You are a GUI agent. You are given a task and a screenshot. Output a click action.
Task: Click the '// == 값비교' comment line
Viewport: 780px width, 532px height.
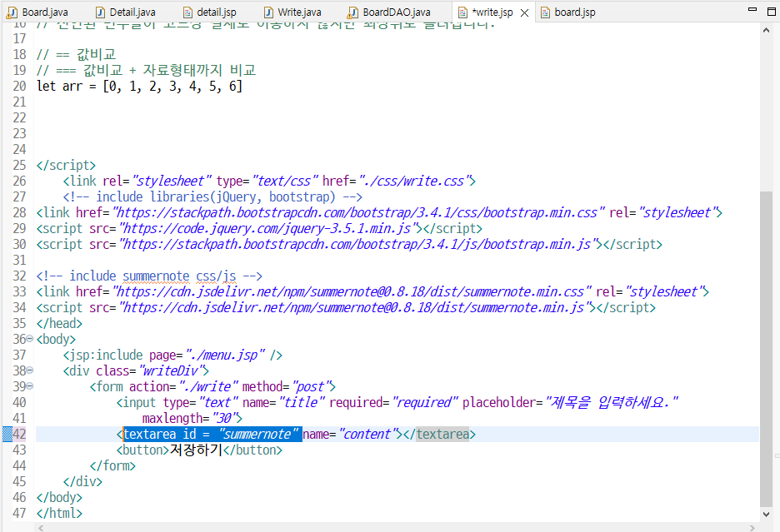point(76,54)
